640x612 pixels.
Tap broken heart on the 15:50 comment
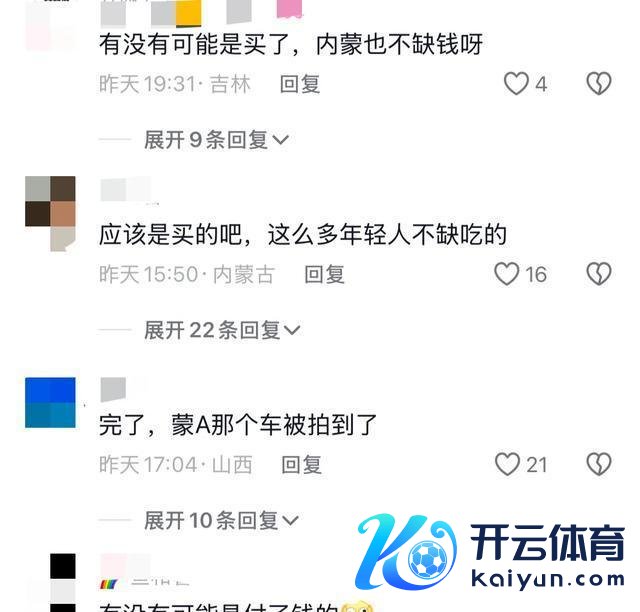click(x=599, y=274)
